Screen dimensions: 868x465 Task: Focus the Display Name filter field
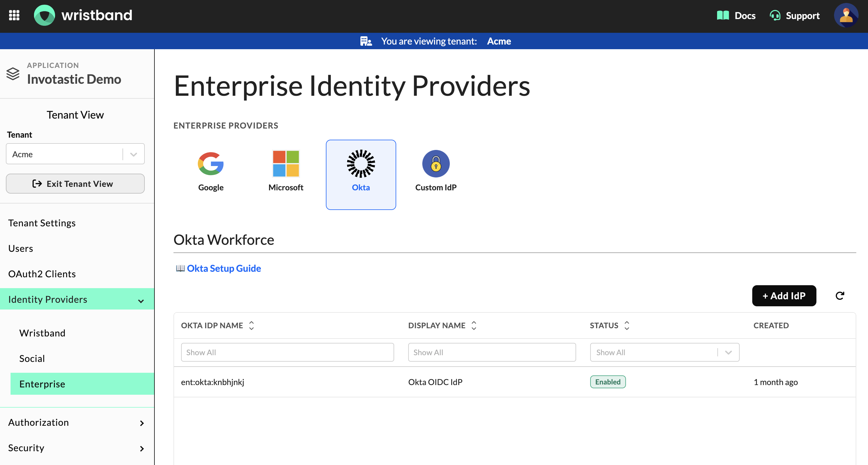tap(492, 352)
